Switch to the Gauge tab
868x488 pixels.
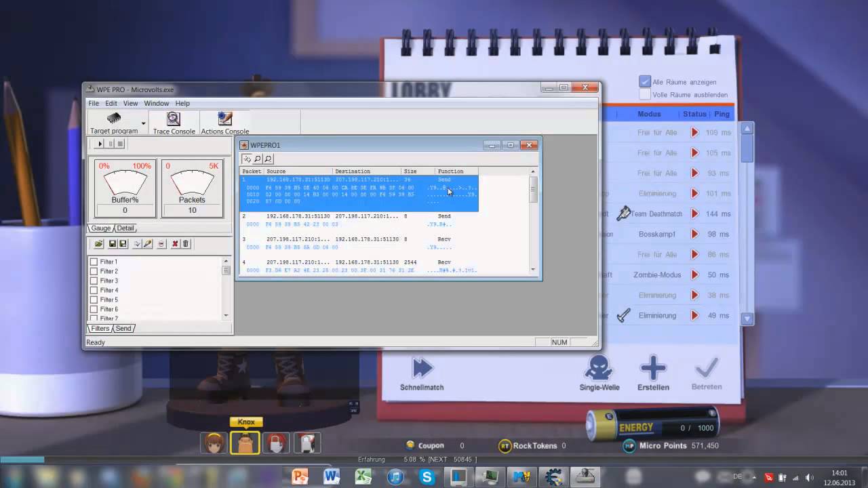tap(100, 228)
